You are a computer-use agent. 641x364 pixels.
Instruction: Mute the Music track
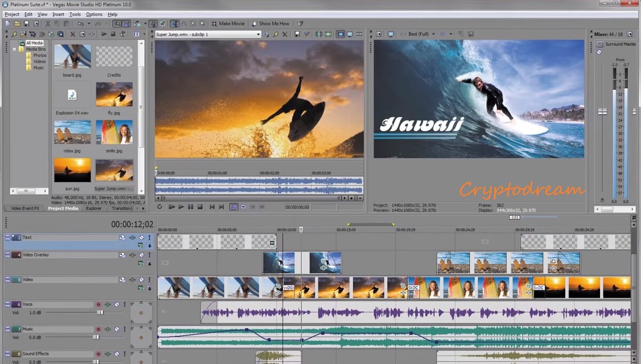(117, 329)
